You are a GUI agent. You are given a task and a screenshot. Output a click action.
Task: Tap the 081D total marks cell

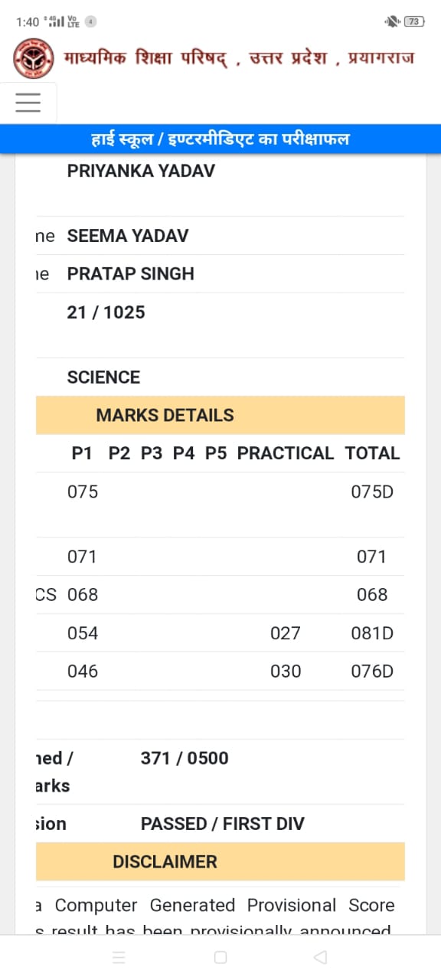coord(372,633)
